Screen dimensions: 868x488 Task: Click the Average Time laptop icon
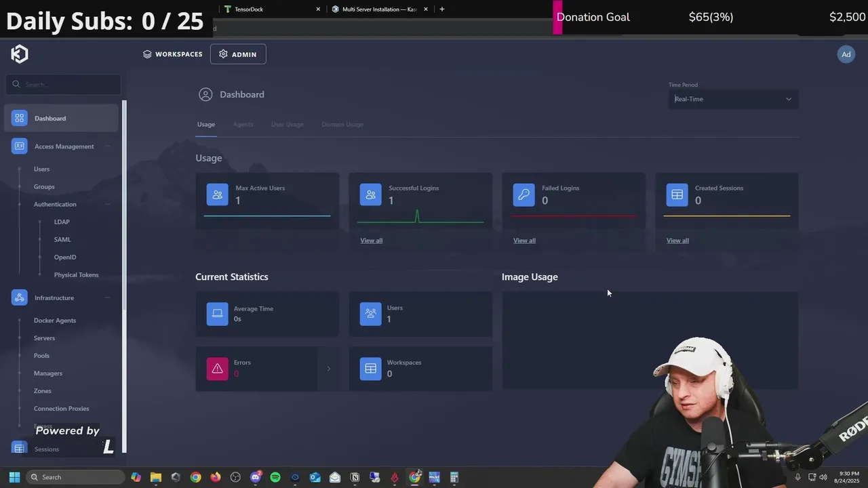coord(218,314)
